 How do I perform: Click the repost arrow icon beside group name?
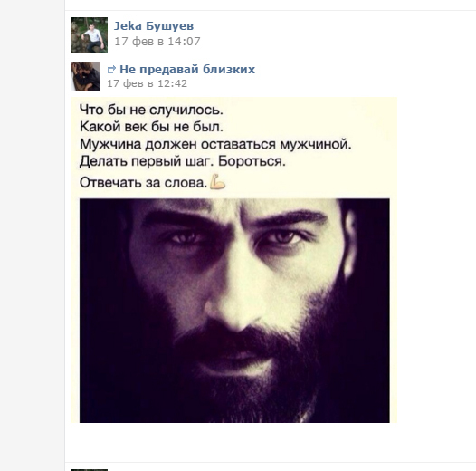[111, 70]
